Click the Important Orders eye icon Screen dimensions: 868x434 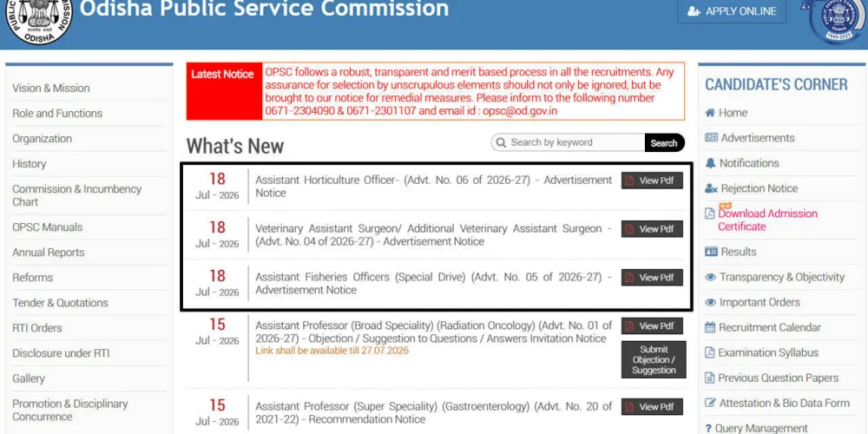coord(711,303)
